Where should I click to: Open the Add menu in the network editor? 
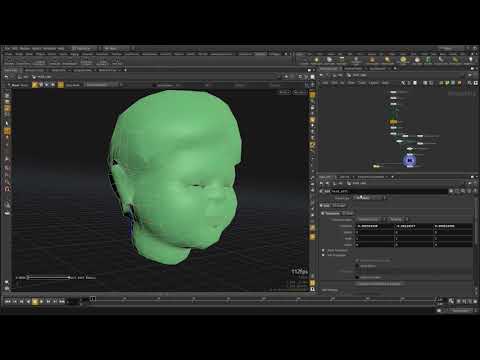click(x=325, y=83)
